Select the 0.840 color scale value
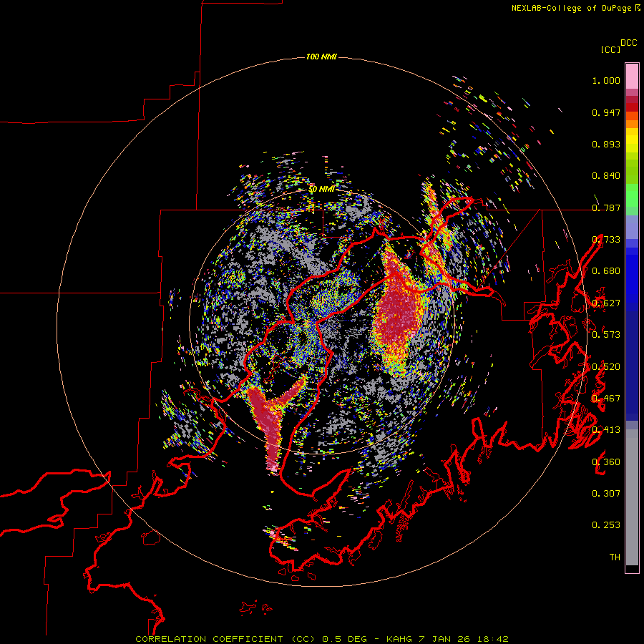644x644 pixels. point(606,176)
